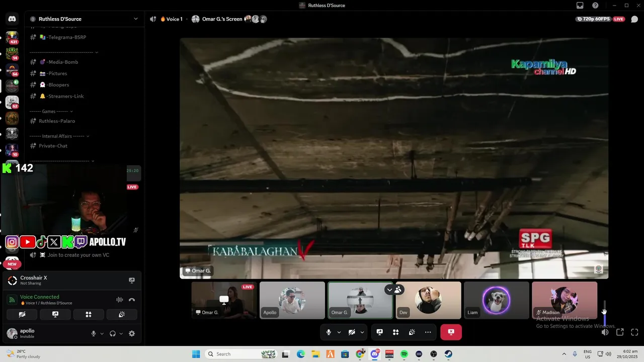The width and height of the screenshot is (644, 362).
Task: Deafen with headphones icon in user panel
Action: coord(113,333)
